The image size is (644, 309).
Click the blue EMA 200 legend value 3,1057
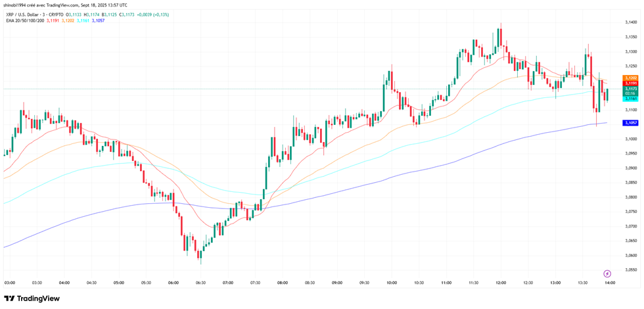pyautogui.click(x=97, y=20)
